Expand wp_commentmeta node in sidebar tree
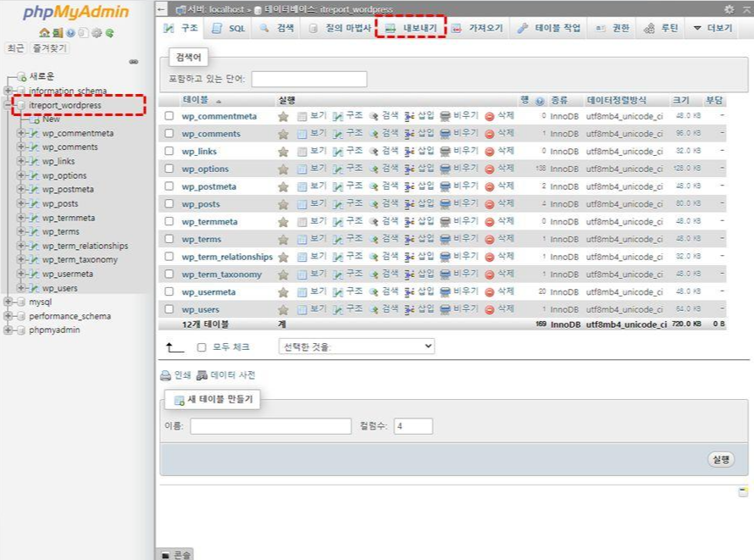The image size is (754, 560). click(20, 133)
